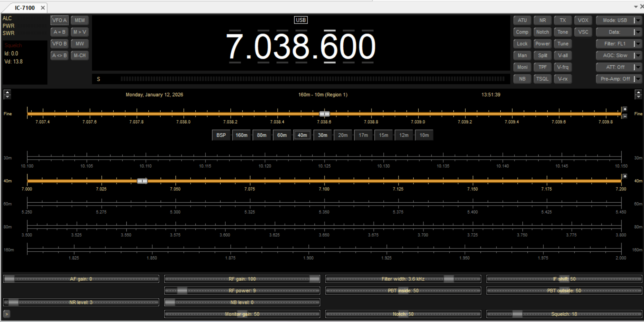
Task: Click the RF power slider
Action: (x=242, y=291)
